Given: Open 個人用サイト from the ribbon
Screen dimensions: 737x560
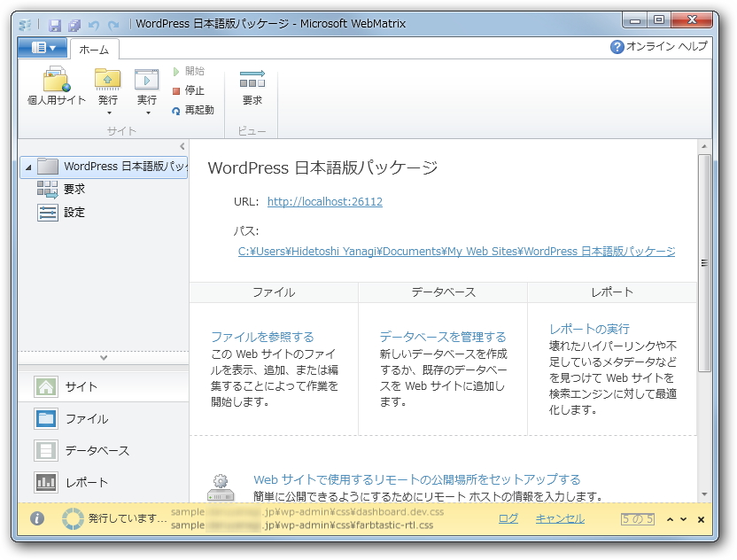Looking at the screenshot, I should 55,86.
